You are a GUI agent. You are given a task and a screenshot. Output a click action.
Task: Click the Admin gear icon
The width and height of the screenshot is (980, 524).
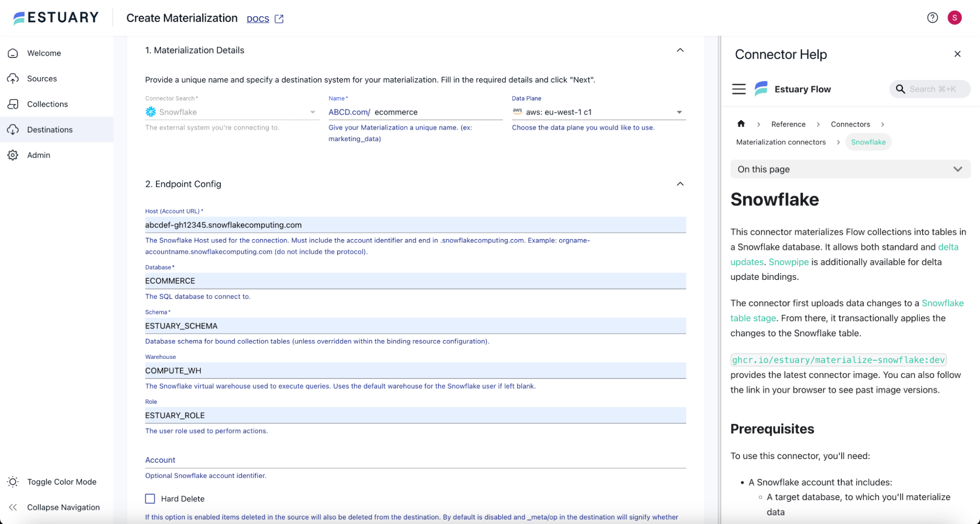13,155
